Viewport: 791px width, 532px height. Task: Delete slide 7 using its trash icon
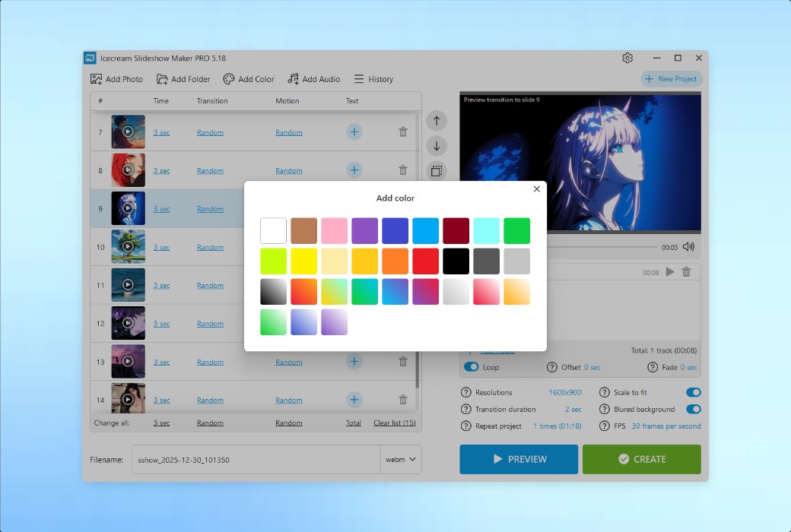(x=402, y=131)
